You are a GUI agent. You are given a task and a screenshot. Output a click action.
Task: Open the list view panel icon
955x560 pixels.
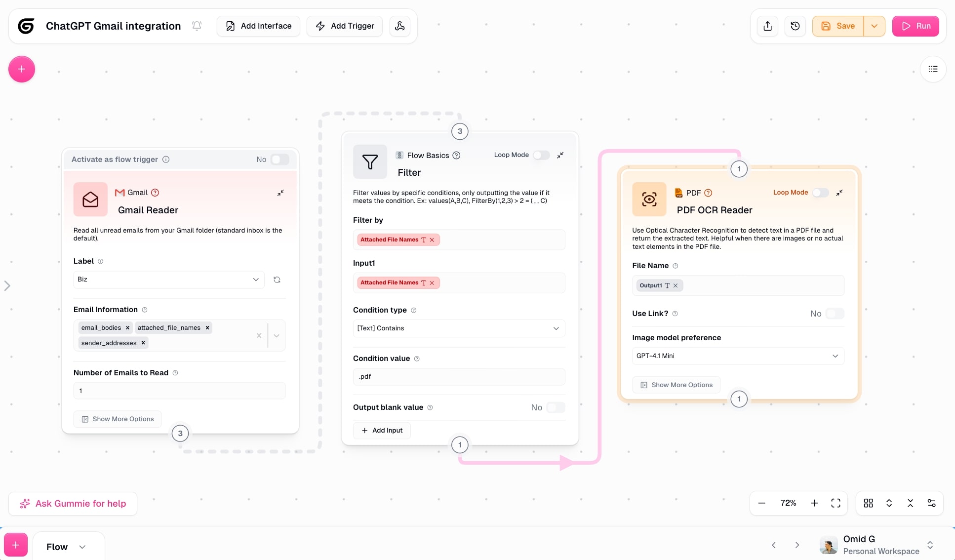click(933, 69)
